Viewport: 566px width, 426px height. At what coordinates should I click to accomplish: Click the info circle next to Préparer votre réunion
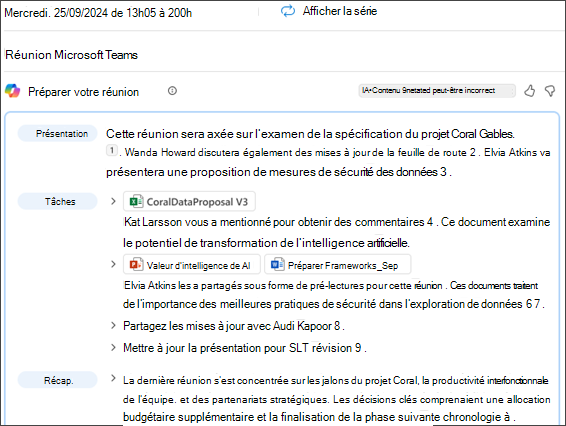172,91
